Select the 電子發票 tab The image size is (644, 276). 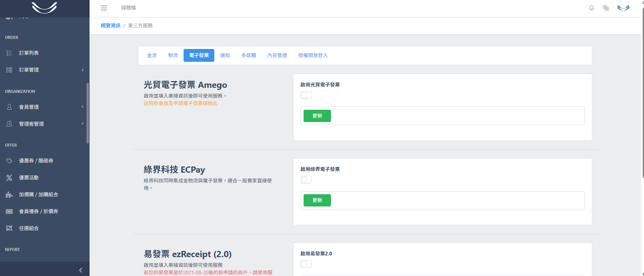tap(199, 56)
